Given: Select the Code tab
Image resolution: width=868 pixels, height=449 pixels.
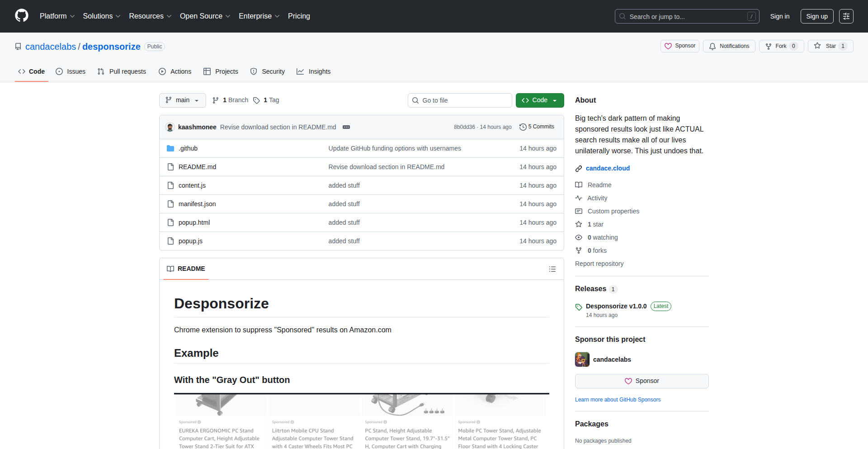Looking at the screenshot, I should coord(32,71).
